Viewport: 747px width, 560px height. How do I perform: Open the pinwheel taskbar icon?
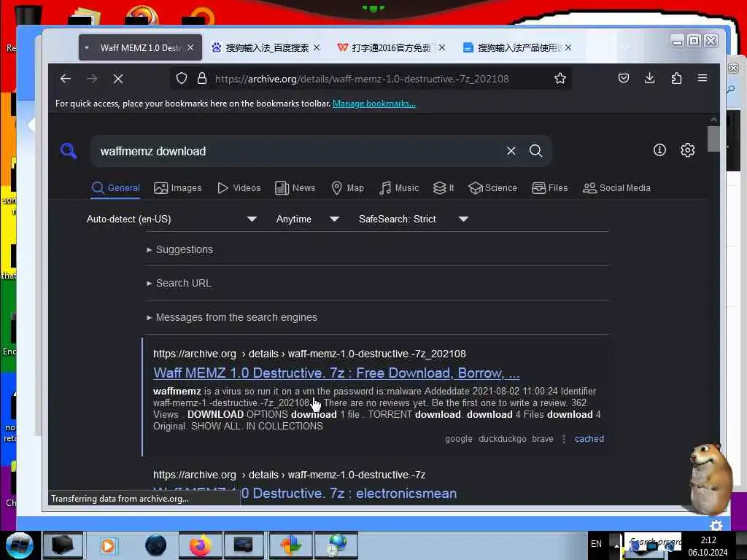290,545
